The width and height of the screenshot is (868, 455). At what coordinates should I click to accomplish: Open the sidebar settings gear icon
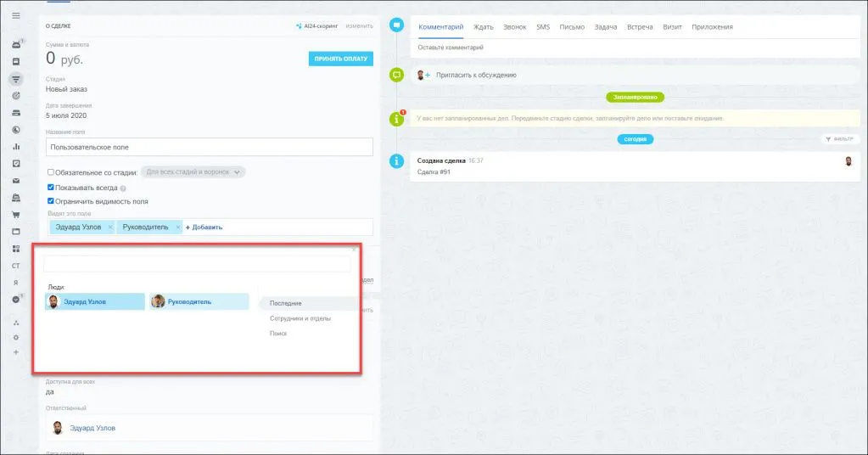coord(15,337)
